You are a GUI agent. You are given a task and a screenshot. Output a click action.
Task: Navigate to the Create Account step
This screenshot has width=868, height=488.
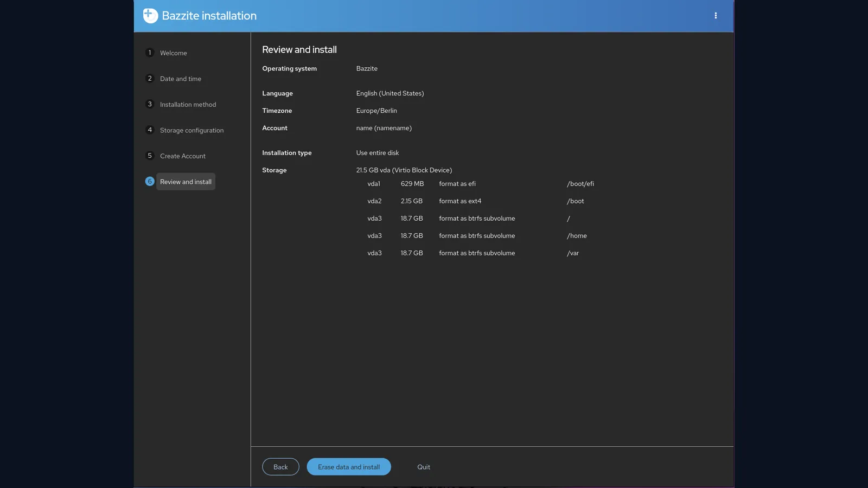pyautogui.click(x=183, y=156)
